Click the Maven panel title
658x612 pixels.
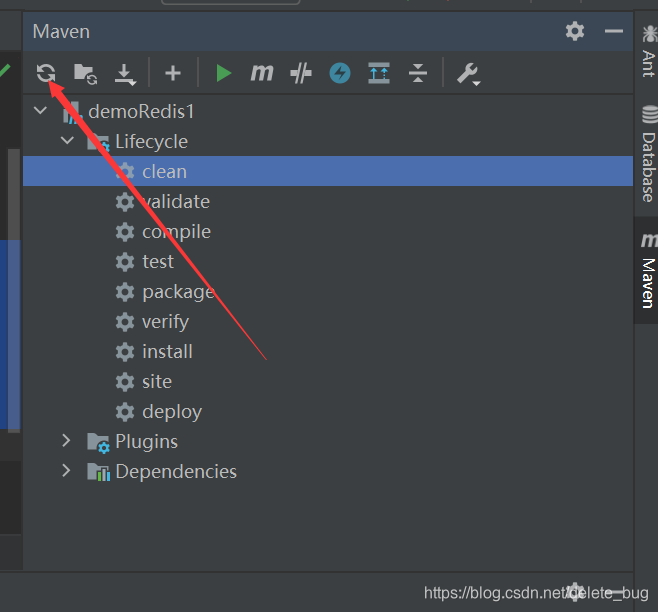pos(61,31)
